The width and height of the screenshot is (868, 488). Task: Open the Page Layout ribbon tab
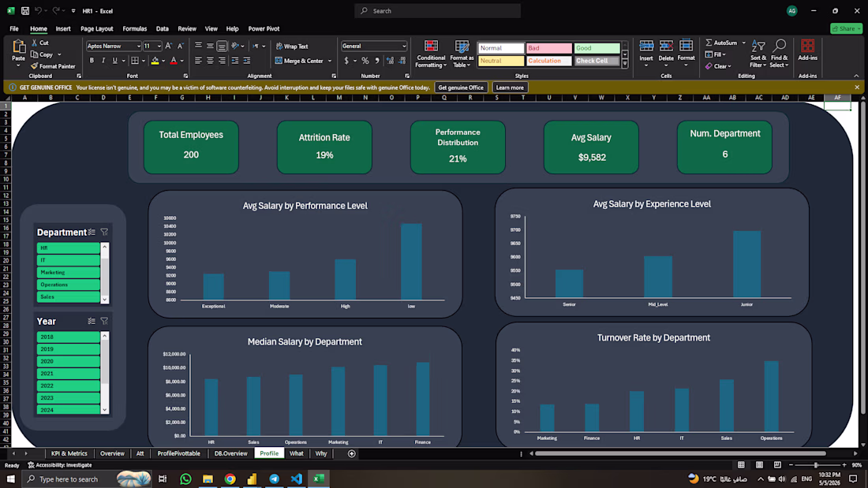click(x=96, y=28)
